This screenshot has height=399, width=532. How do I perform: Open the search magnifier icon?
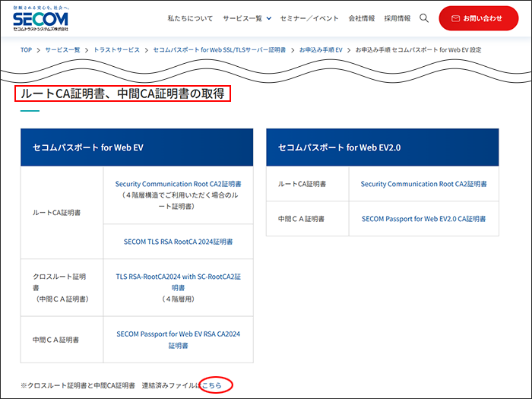[424, 18]
